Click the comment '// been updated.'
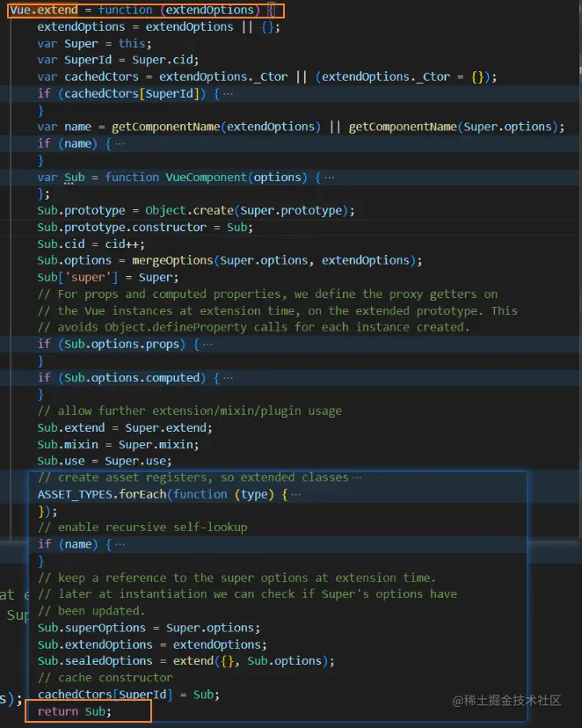This screenshot has height=728, width=582. point(91,611)
